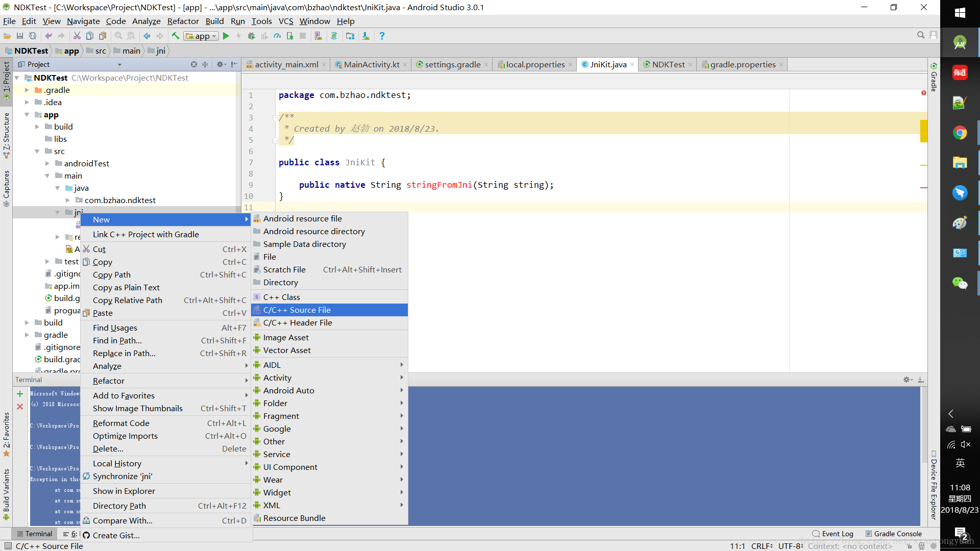The width and height of the screenshot is (980, 551).
Task: Collapse the app module node
Action: click(27, 114)
